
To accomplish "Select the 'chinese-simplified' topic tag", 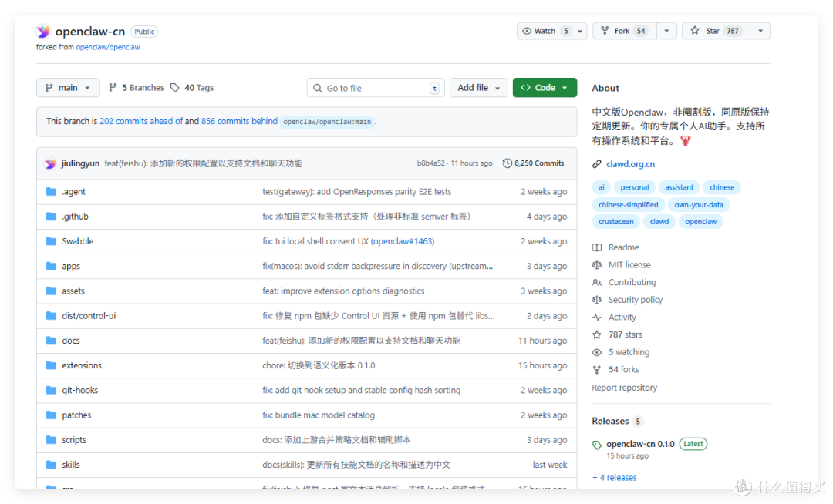I will (628, 205).
